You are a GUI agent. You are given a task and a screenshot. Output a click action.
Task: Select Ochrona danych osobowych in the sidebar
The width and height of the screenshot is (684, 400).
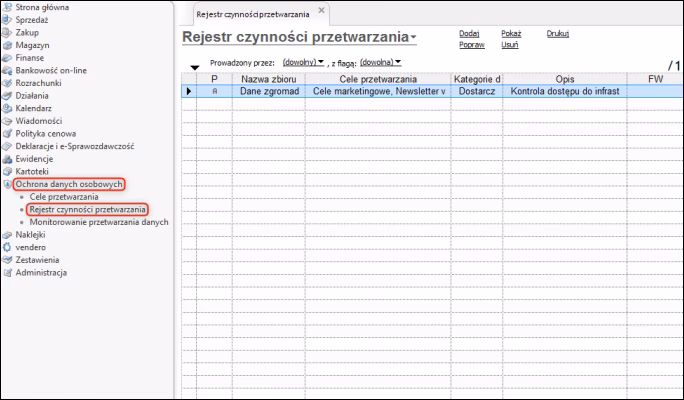pyautogui.click(x=69, y=185)
